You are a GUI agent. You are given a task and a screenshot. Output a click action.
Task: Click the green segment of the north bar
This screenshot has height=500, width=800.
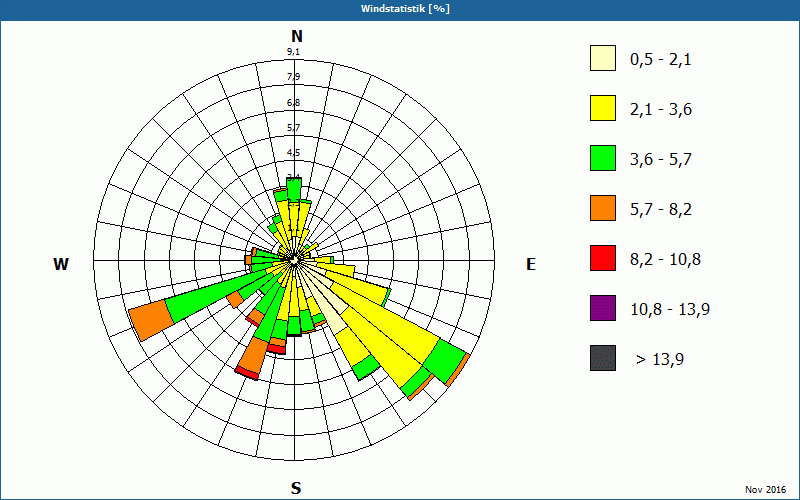294,189
